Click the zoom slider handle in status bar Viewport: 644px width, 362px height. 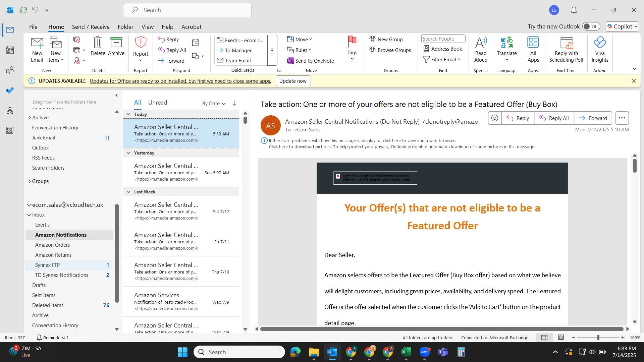pos(598,338)
